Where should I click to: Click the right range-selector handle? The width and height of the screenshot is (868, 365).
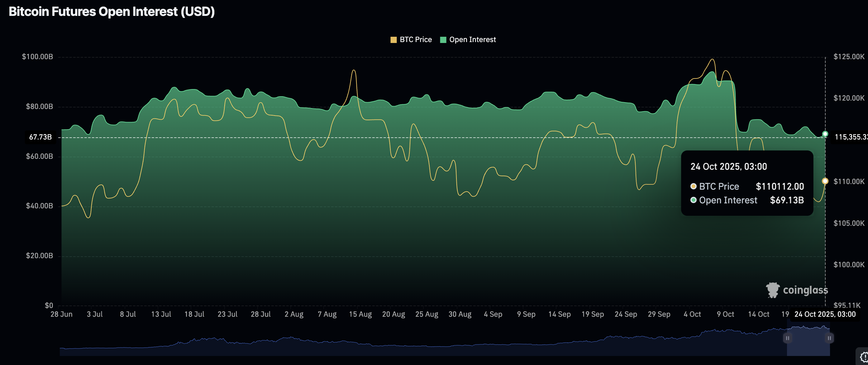pos(829,338)
